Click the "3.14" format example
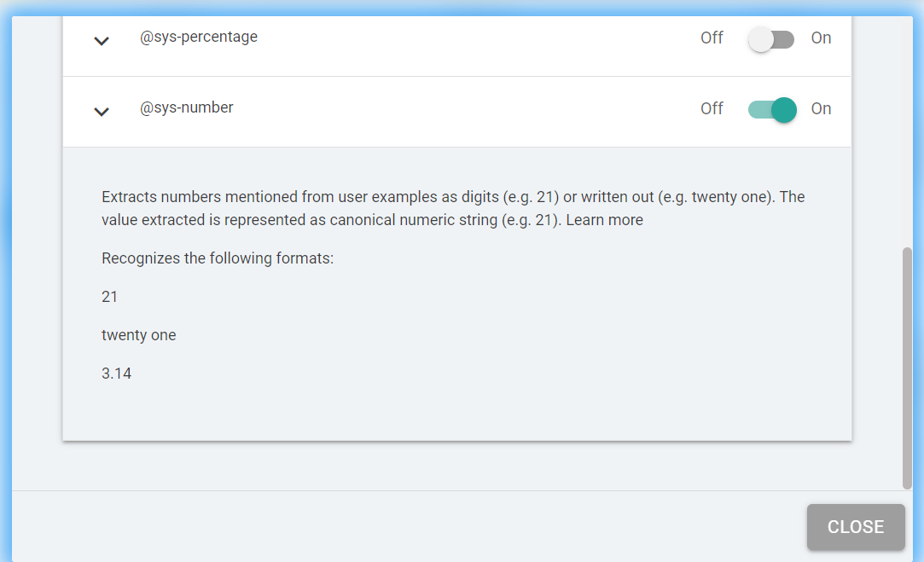This screenshot has height=562, width=924. [116, 374]
